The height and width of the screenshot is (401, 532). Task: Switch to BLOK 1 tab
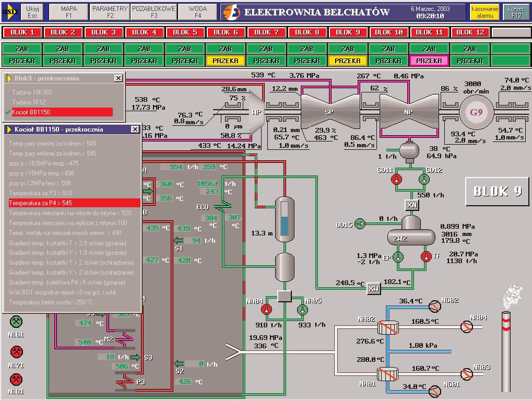[x=22, y=32]
